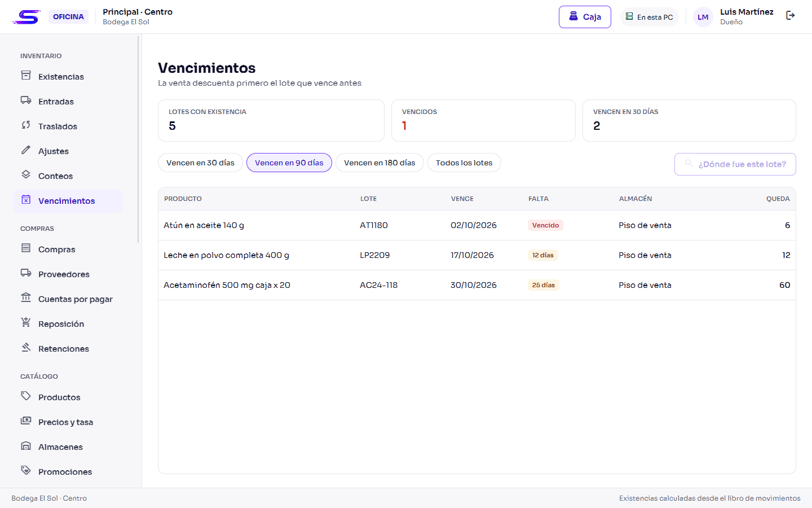This screenshot has width=812, height=508.
Task: Filter lots expiring in 30 days
Action: 200,163
